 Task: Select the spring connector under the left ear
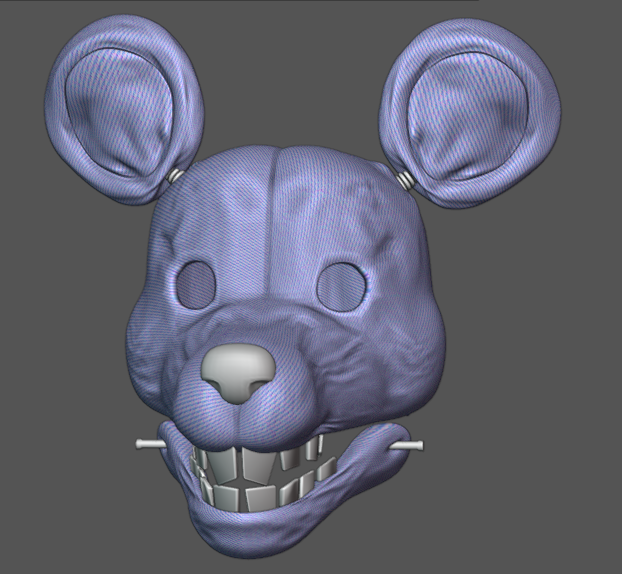pyautogui.click(x=175, y=175)
